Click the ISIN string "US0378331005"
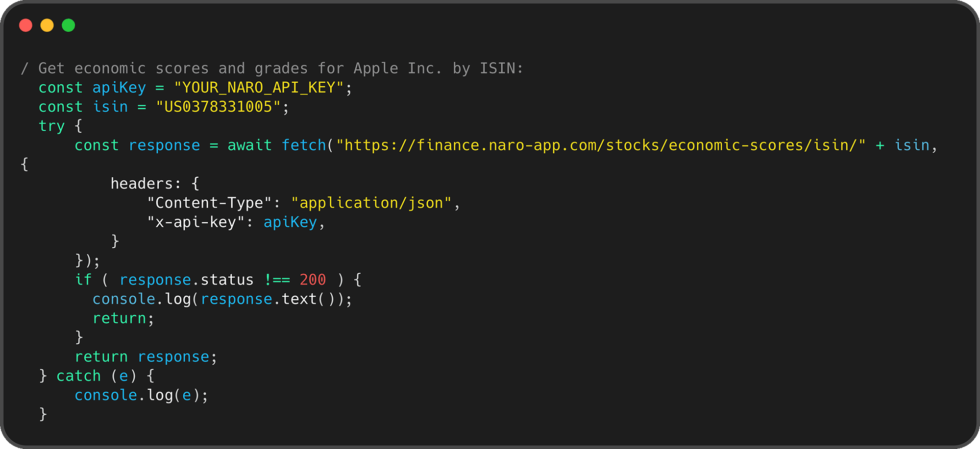Viewport: 980px width, 449px height. (218, 107)
